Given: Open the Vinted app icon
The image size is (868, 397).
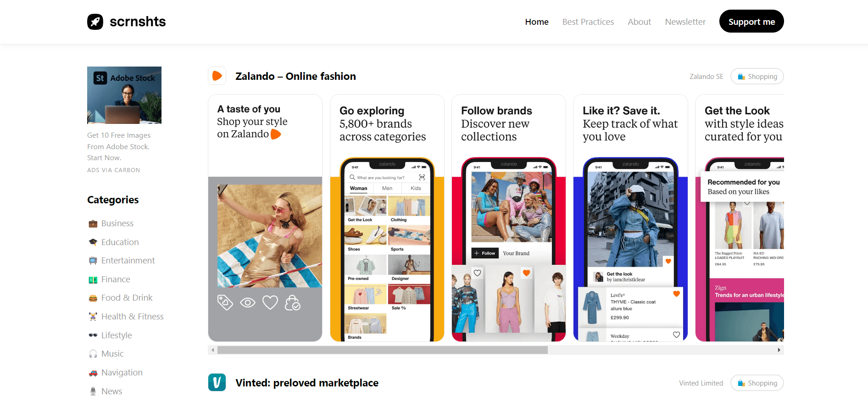Looking at the screenshot, I should tap(217, 382).
